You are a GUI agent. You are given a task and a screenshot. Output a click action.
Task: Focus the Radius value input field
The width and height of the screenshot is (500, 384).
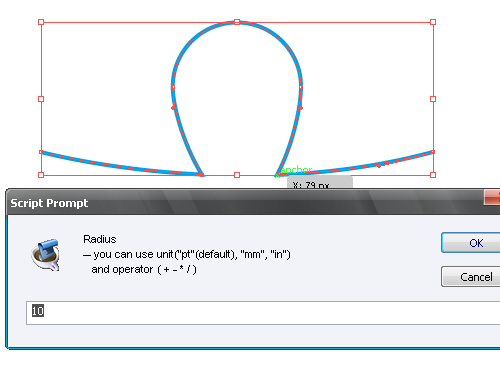pos(263,313)
